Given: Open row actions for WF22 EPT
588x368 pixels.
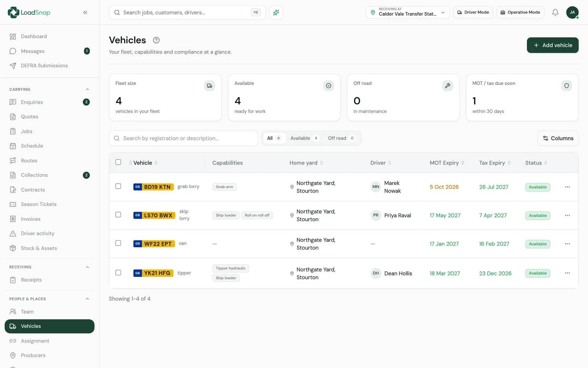Looking at the screenshot, I should coord(567,244).
